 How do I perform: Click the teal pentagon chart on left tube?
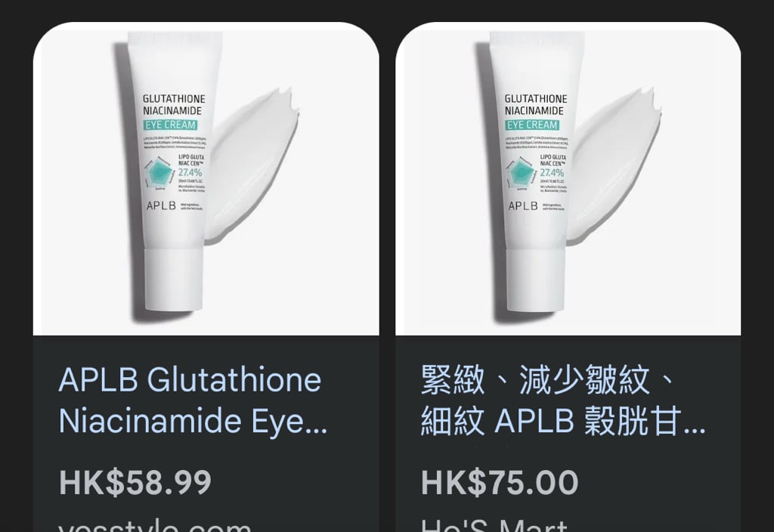pyautogui.click(x=160, y=173)
